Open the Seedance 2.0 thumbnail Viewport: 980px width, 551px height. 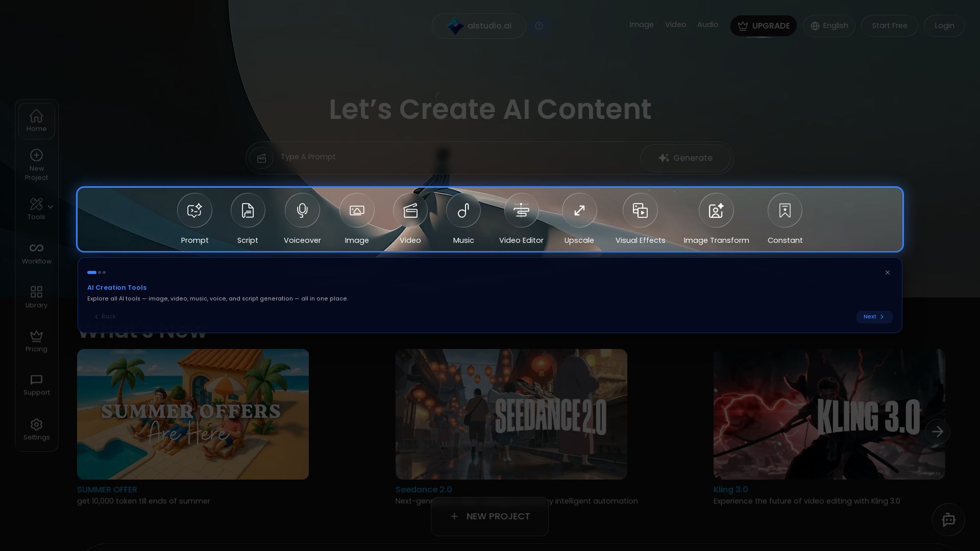coord(511,414)
